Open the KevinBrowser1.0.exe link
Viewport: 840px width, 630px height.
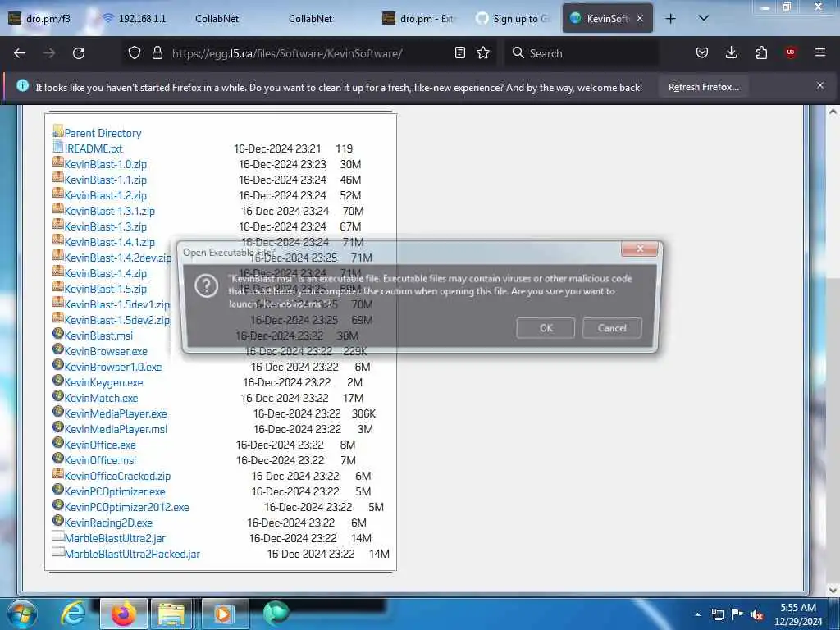point(113,367)
